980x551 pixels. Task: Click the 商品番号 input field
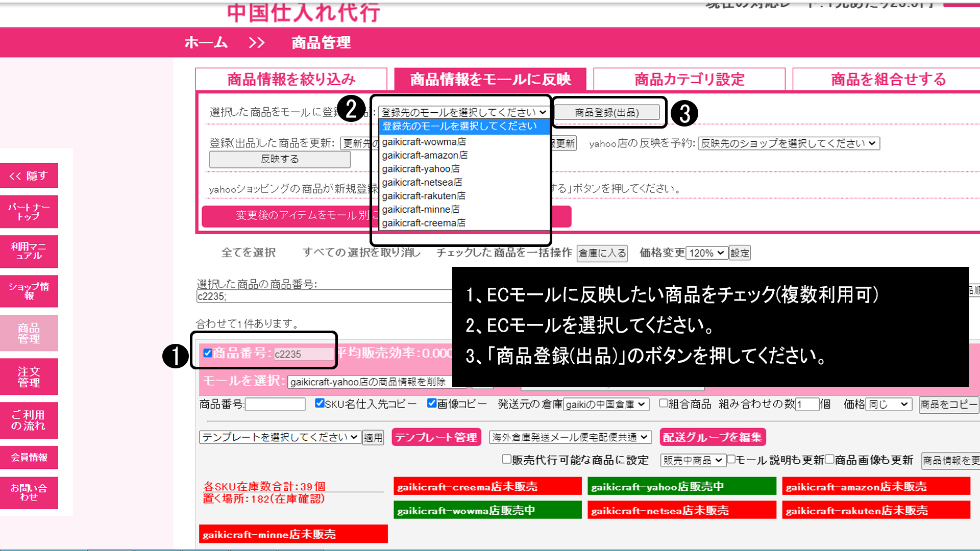tap(275, 405)
